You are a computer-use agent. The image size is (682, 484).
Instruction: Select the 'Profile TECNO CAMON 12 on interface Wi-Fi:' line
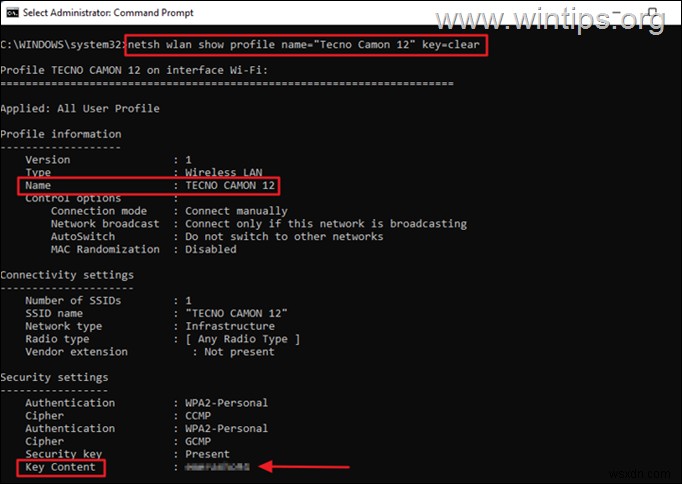tap(134, 70)
